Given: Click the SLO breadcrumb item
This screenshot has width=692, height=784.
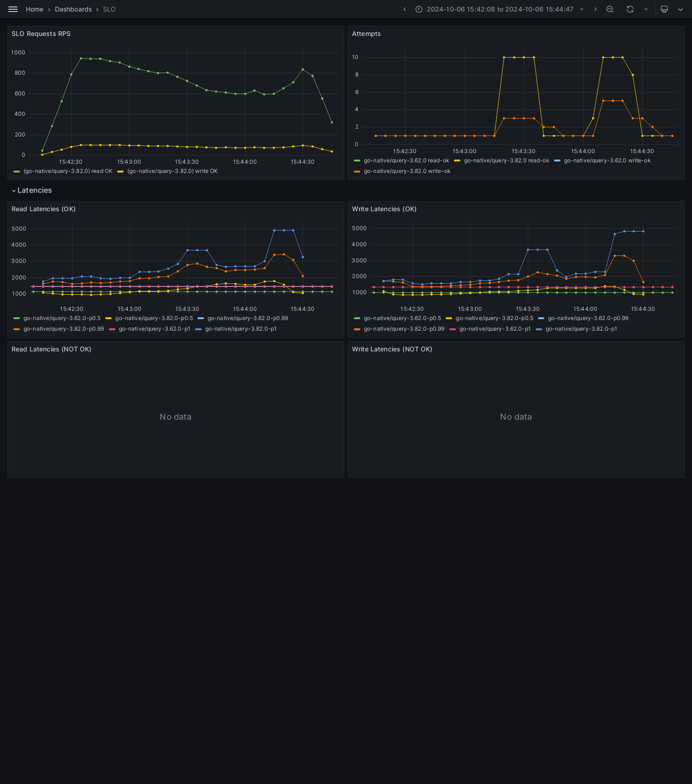Looking at the screenshot, I should pyautogui.click(x=109, y=9).
